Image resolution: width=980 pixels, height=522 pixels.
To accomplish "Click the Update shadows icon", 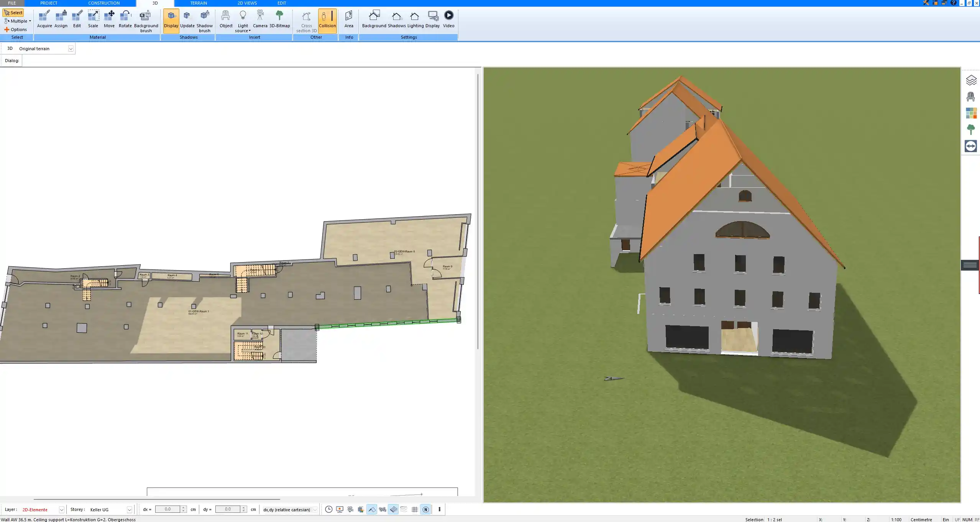I will click(187, 19).
